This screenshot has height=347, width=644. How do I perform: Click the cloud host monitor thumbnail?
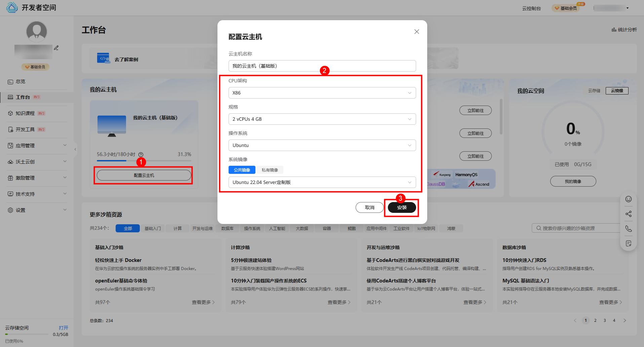tap(112, 126)
